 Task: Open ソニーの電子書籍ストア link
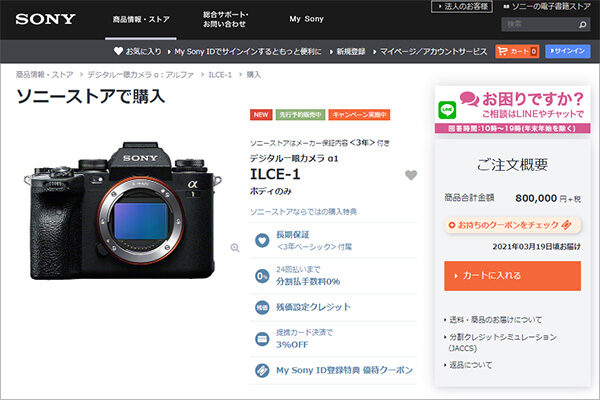tap(547, 7)
